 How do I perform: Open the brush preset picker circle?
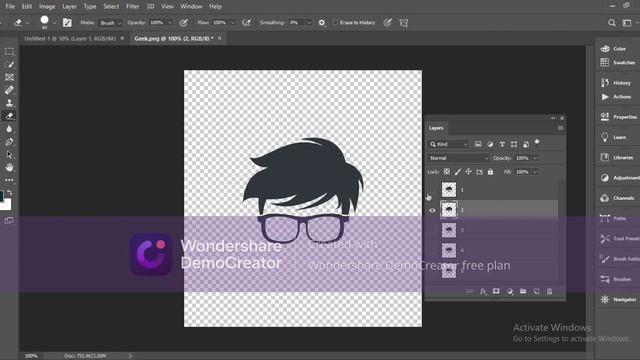click(44, 20)
